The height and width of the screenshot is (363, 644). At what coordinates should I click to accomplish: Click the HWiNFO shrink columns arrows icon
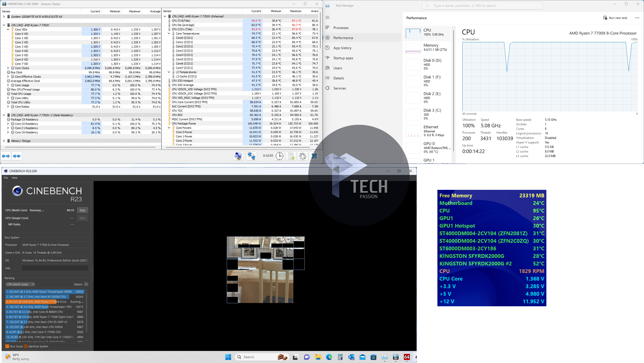coord(17,156)
